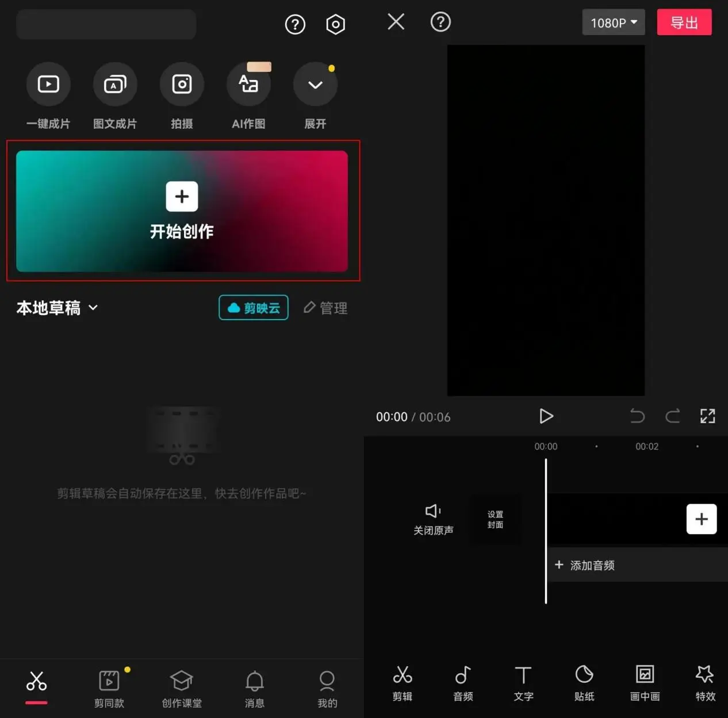Tap 开始创作 to start a new project

tap(182, 211)
